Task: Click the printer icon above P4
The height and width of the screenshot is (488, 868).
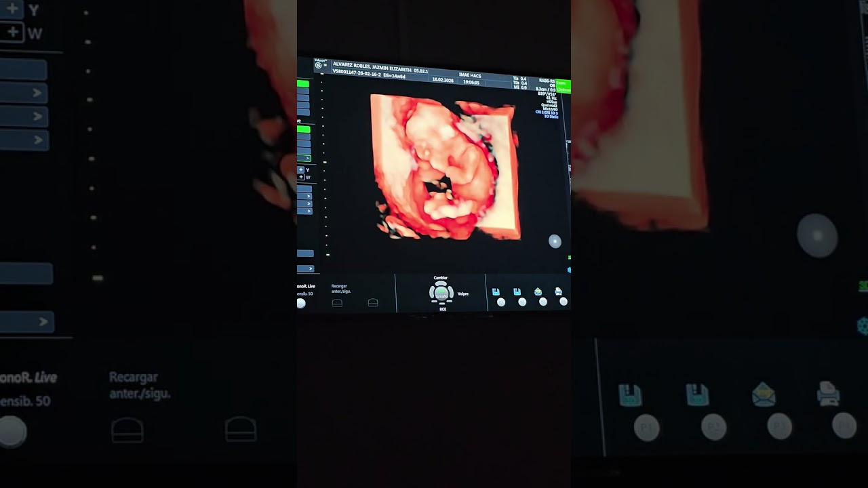Action: (558, 291)
